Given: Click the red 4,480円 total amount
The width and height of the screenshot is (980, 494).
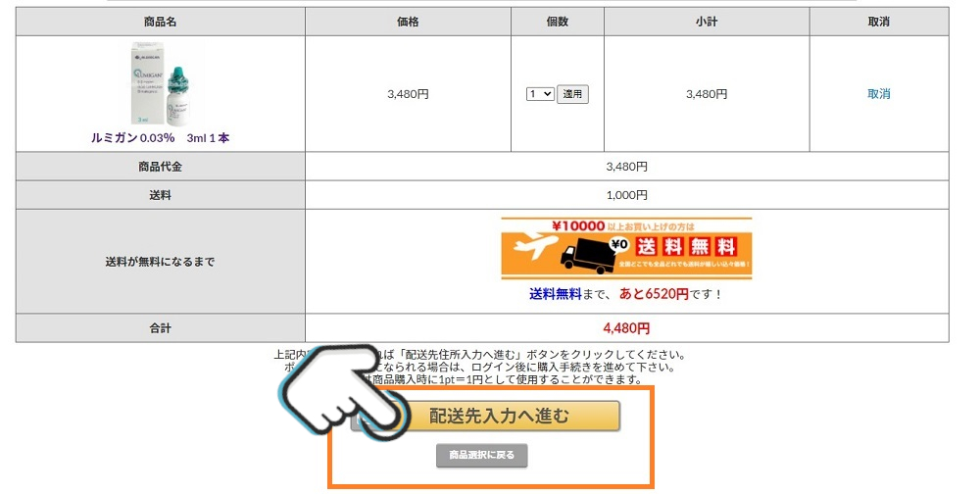Looking at the screenshot, I should coord(626,328).
